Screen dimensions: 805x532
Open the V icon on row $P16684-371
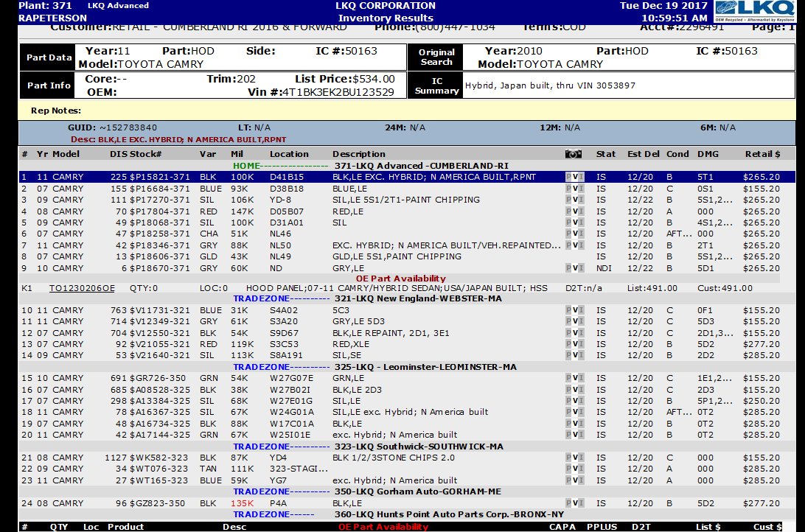575,189
